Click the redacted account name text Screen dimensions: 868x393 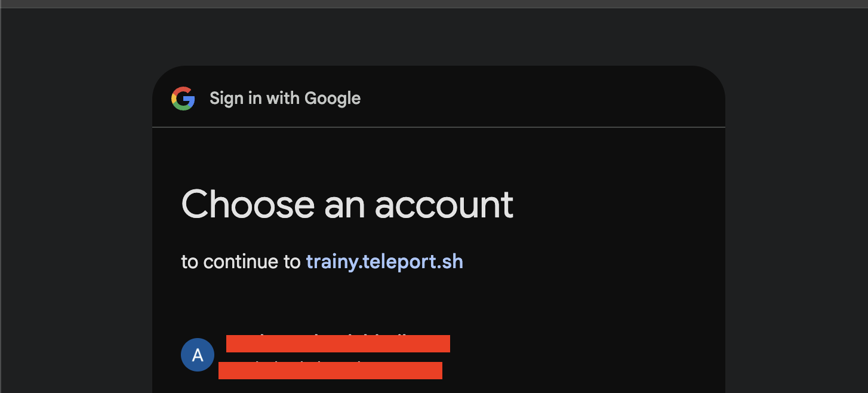[337, 343]
